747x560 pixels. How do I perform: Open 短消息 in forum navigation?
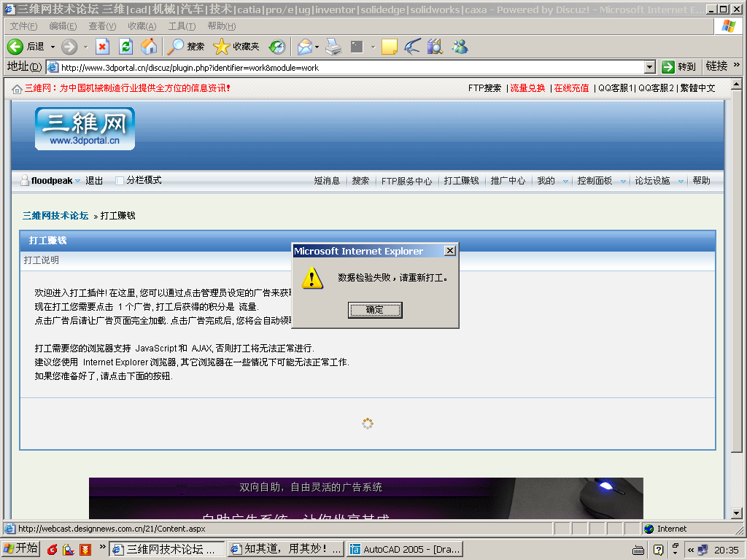[327, 181]
